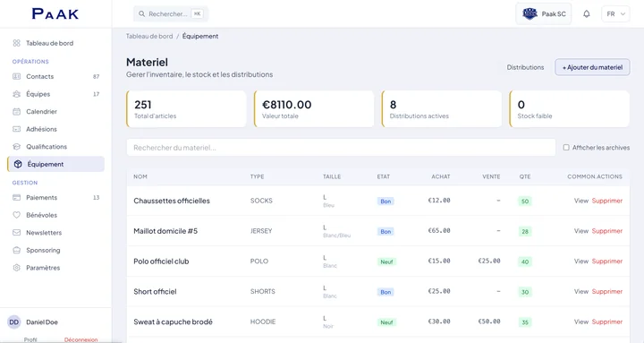The width and height of the screenshot is (644, 343).
Task: Click the 251 Total d'articles card
Action: pyautogui.click(x=186, y=109)
